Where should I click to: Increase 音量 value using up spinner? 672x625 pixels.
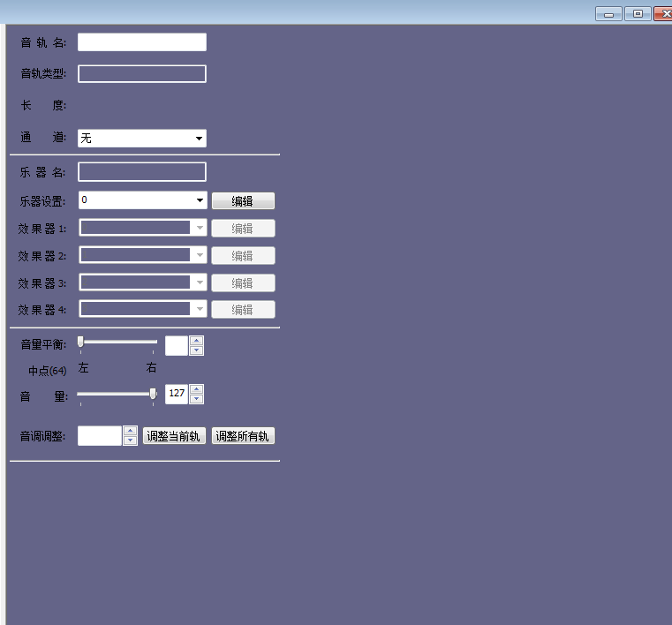(x=197, y=389)
